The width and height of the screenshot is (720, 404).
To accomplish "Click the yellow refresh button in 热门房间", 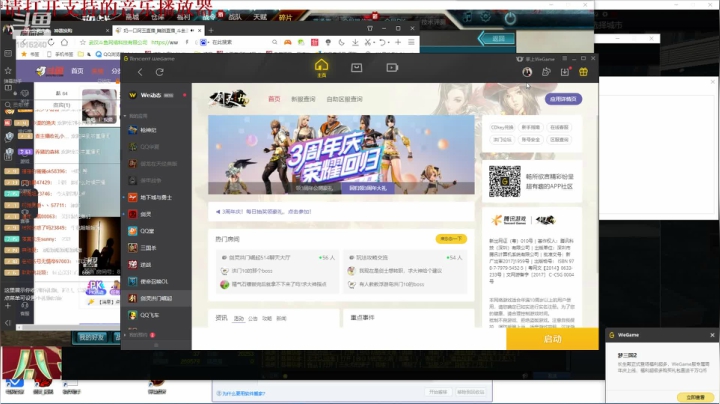I will tap(451, 239).
